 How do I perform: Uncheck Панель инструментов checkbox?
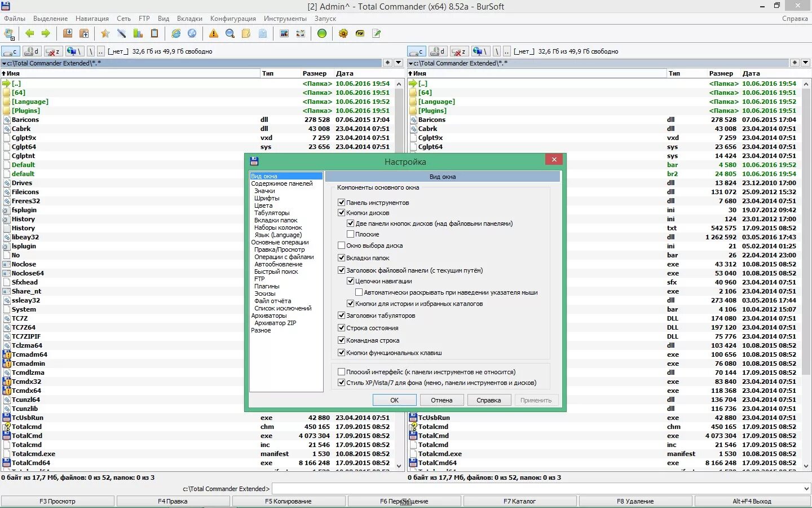341,202
